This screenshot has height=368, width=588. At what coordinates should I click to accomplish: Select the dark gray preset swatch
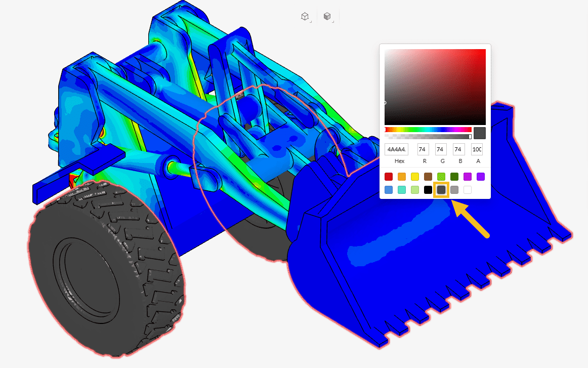(441, 190)
